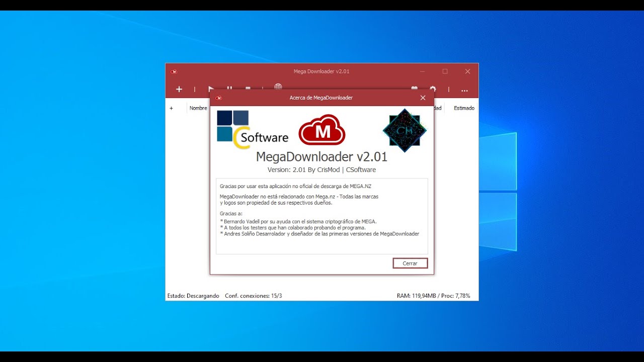Click the plus add-link toolbar icon
This screenshot has width=644, height=362.
tap(179, 89)
